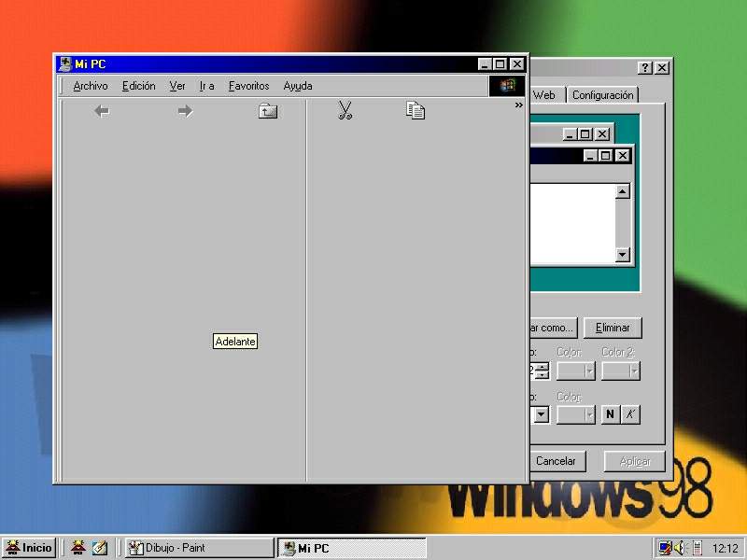This screenshot has width=747, height=560.
Task: Open the dropdown arrow left of font Color
Action: click(542, 414)
